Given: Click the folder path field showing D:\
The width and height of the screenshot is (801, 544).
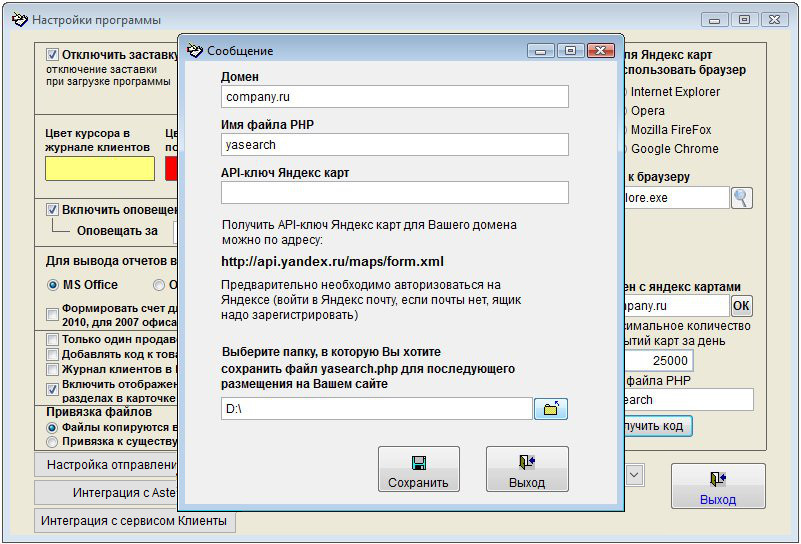Looking at the screenshot, I should coord(377,409).
